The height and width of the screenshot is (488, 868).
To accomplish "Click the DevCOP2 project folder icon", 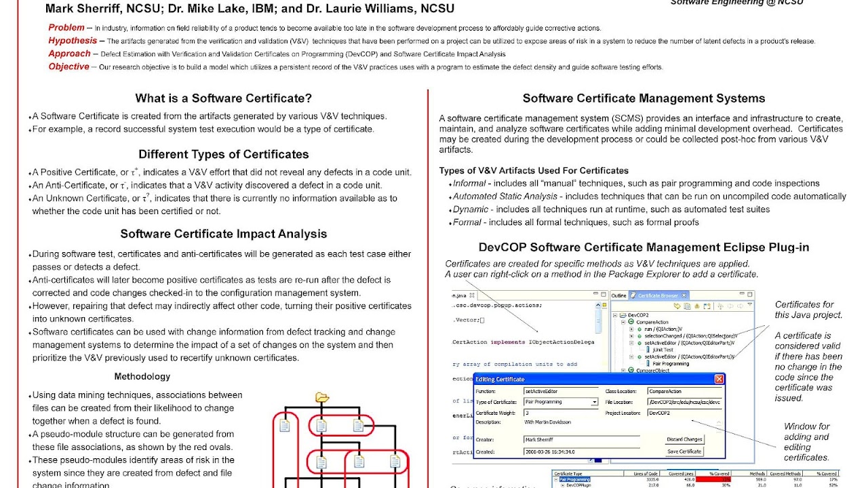I will click(623, 315).
